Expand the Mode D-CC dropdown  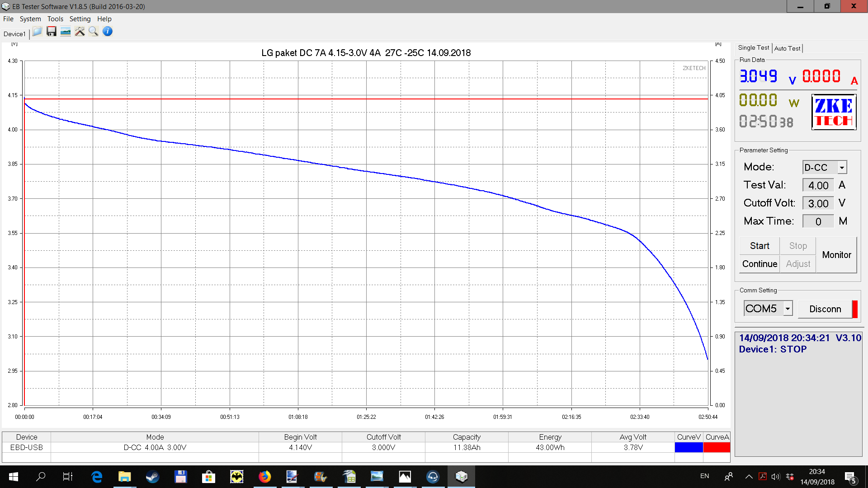click(x=842, y=168)
